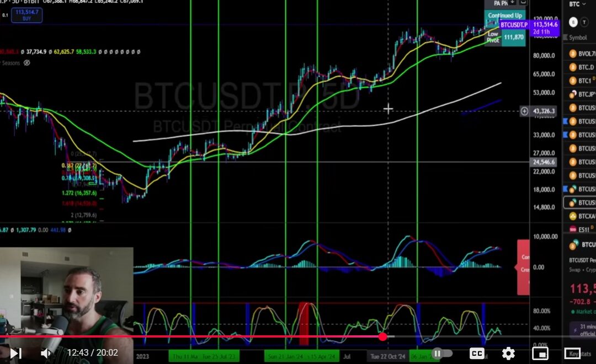Click the red signal label beside MACD pane
596x364 pixels.
[523, 267]
